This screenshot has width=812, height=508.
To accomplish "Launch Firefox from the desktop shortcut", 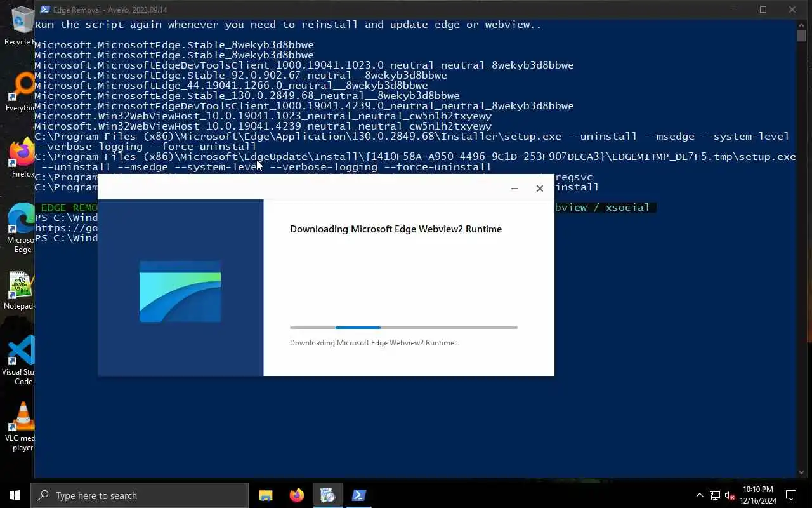I will [22, 158].
